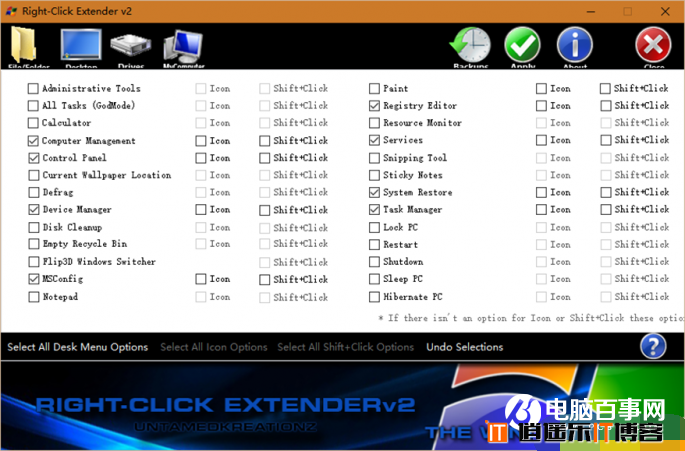Check the Lock PC option
This screenshot has height=451, width=685.
374,227
